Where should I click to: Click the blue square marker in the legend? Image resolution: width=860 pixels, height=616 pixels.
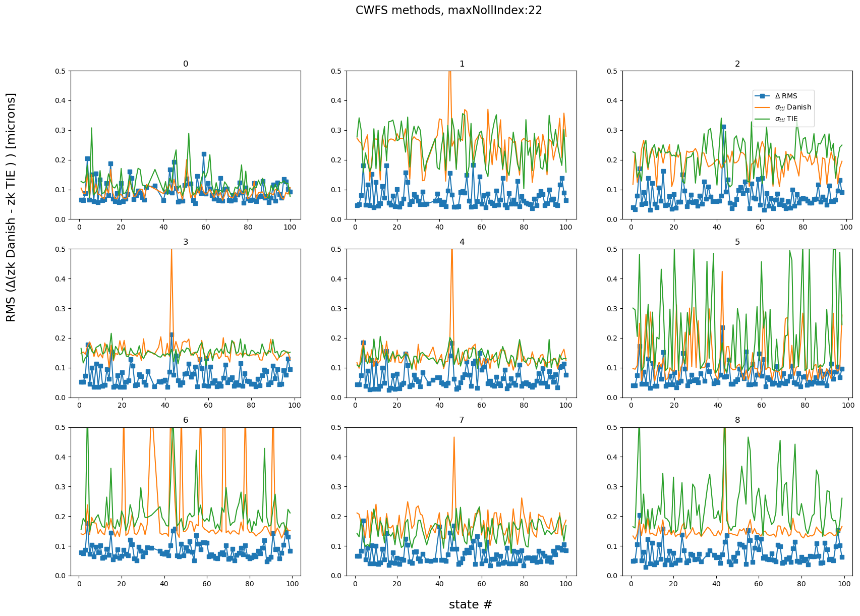763,96
